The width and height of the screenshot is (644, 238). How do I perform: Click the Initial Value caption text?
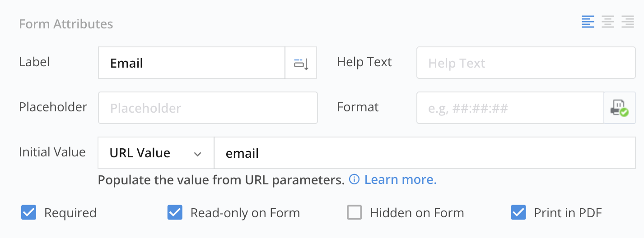tap(52, 152)
